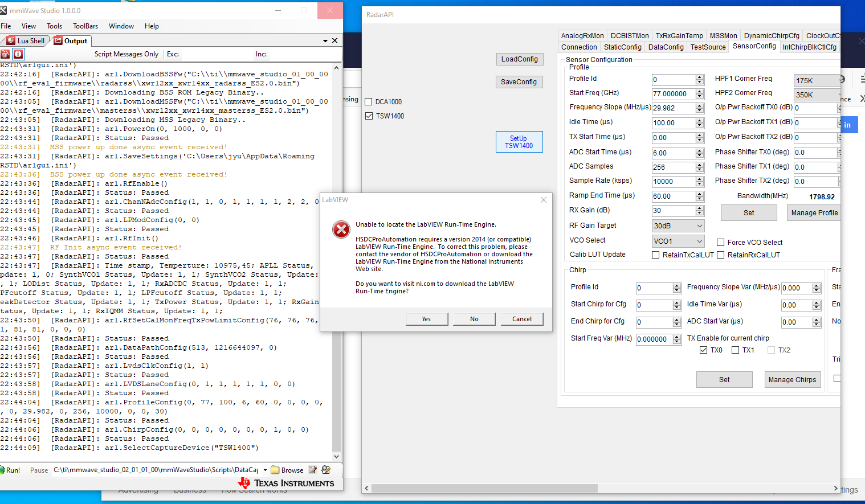
Task: Click Cancel in LabVIEW dialog
Action: click(x=522, y=319)
